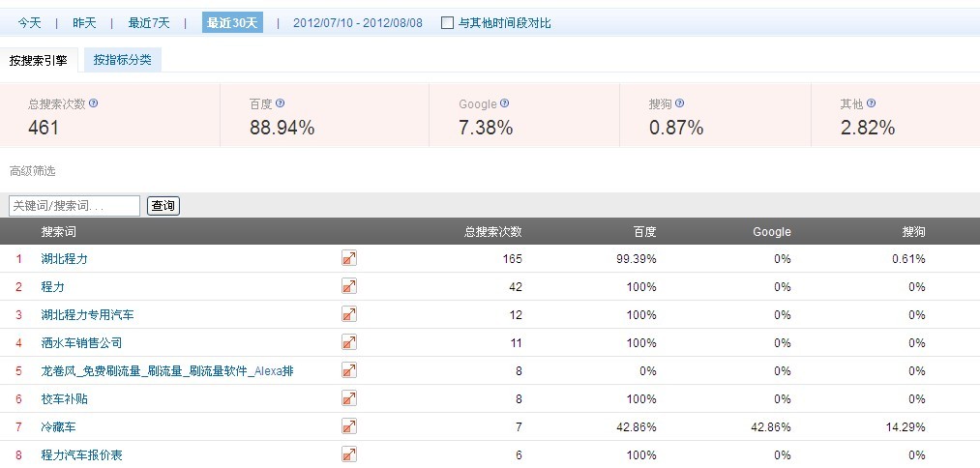
Task: Open trend icon for 湖北程力 row
Action: 349,258
